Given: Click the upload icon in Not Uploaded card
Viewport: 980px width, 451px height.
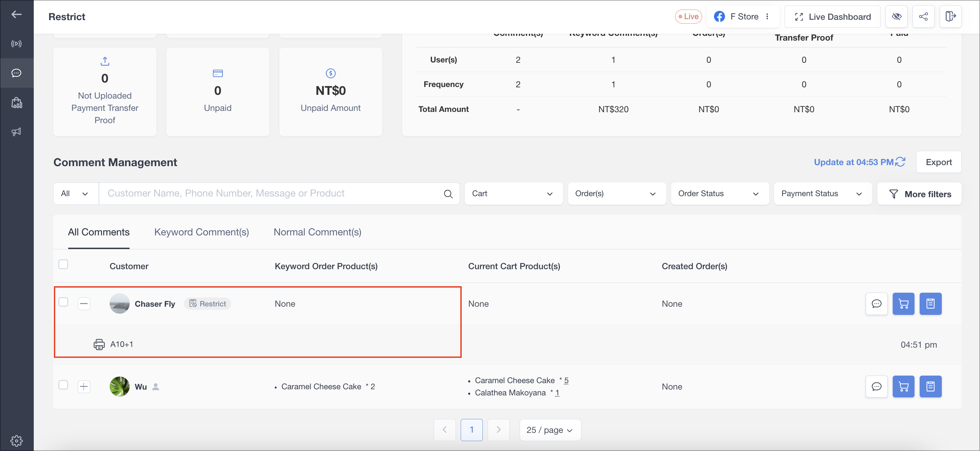Looking at the screenshot, I should click(x=105, y=61).
